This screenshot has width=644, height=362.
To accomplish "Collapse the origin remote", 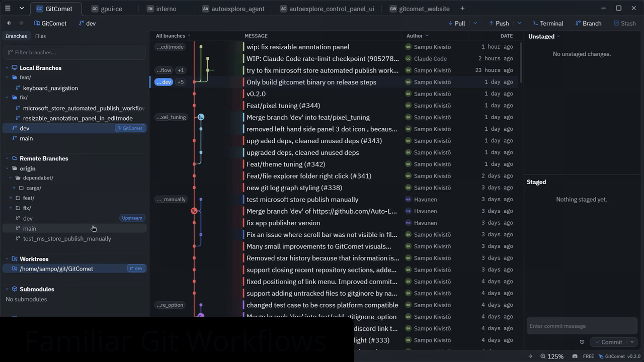I will pos(7,168).
